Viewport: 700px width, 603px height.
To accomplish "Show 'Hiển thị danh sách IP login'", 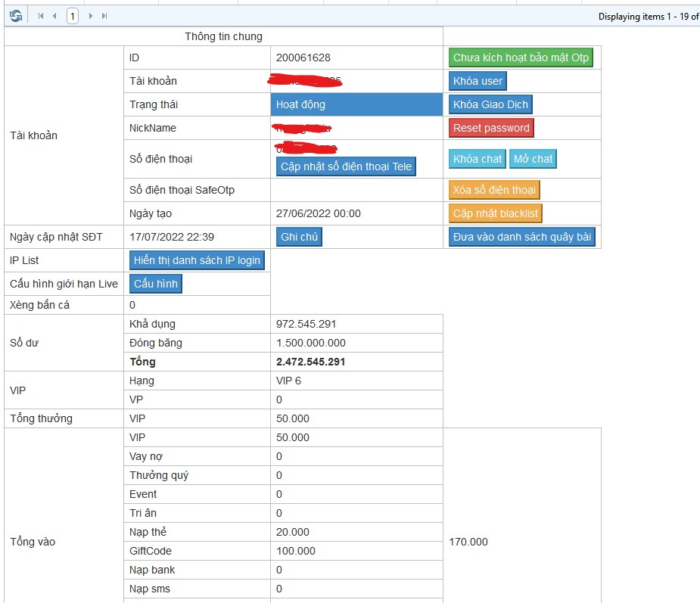I will coord(197,260).
